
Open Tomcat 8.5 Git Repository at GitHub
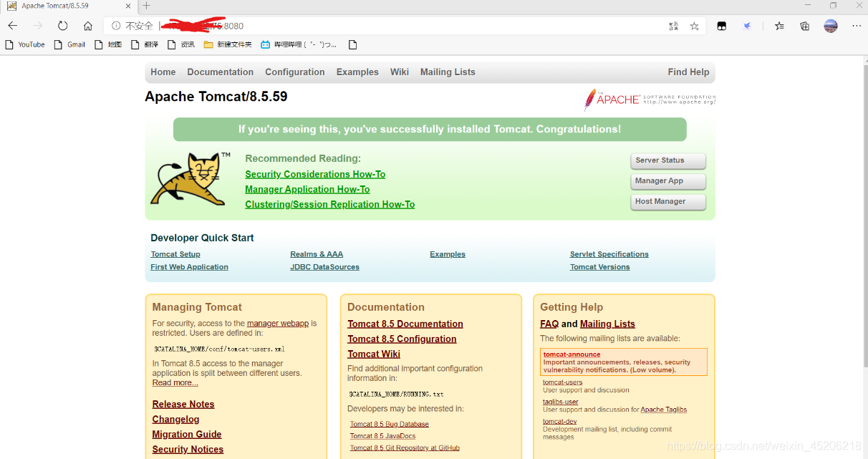405,448
